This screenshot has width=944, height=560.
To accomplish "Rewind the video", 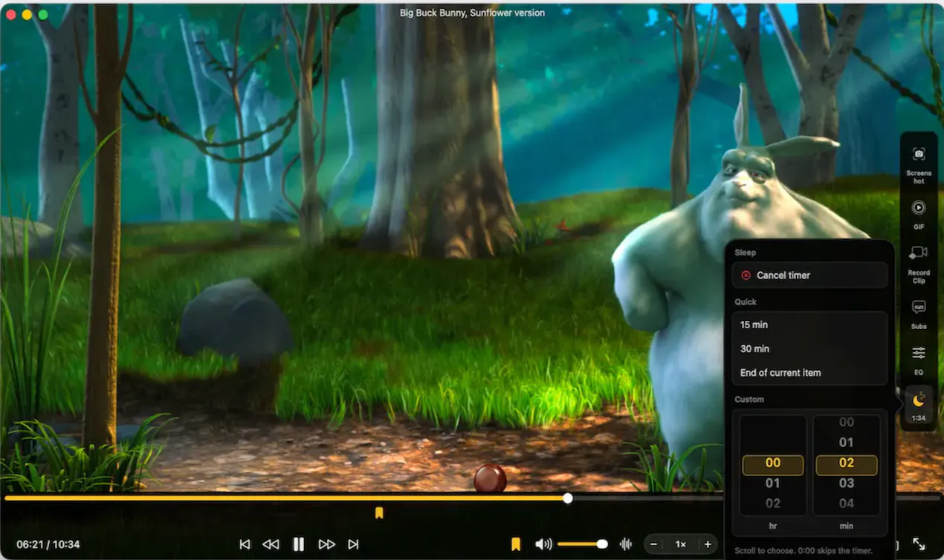I will (271, 544).
